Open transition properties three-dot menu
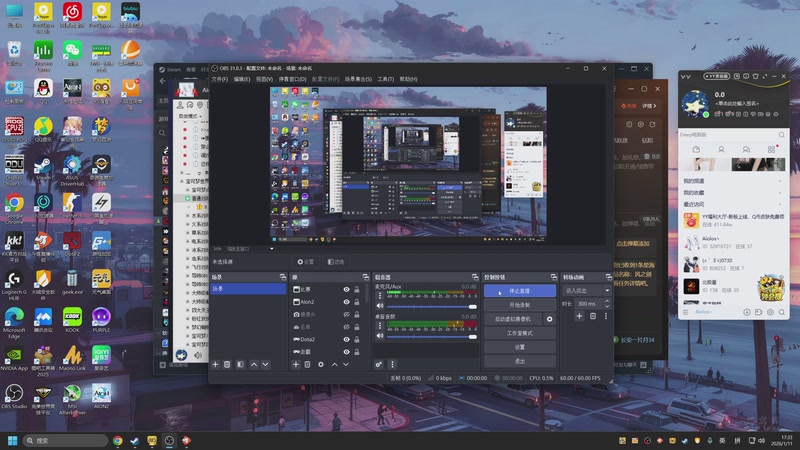 click(x=606, y=316)
